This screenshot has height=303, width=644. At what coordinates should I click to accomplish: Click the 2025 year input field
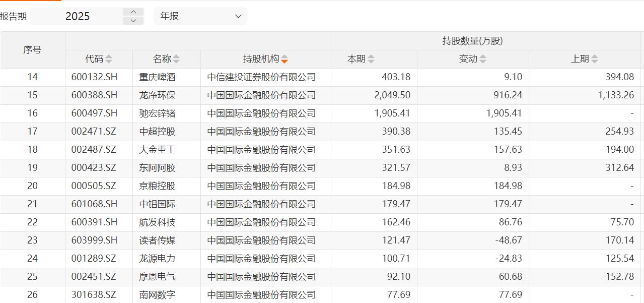click(x=77, y=16)
